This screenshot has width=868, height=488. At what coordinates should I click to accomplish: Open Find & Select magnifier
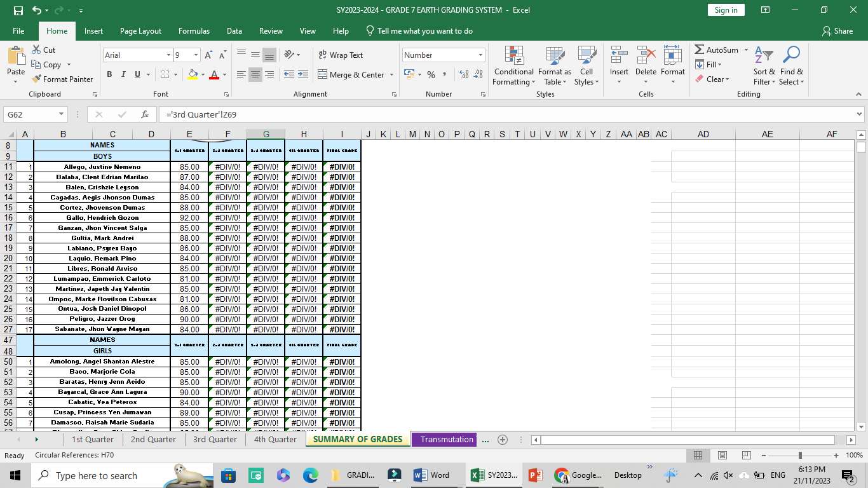(x=792, y=66)
